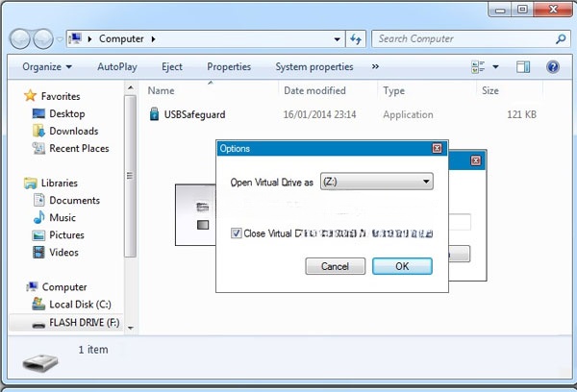Screen dimensions: 577x392
Task: Click the Local Disk drive icon
Action: point(38,304)
